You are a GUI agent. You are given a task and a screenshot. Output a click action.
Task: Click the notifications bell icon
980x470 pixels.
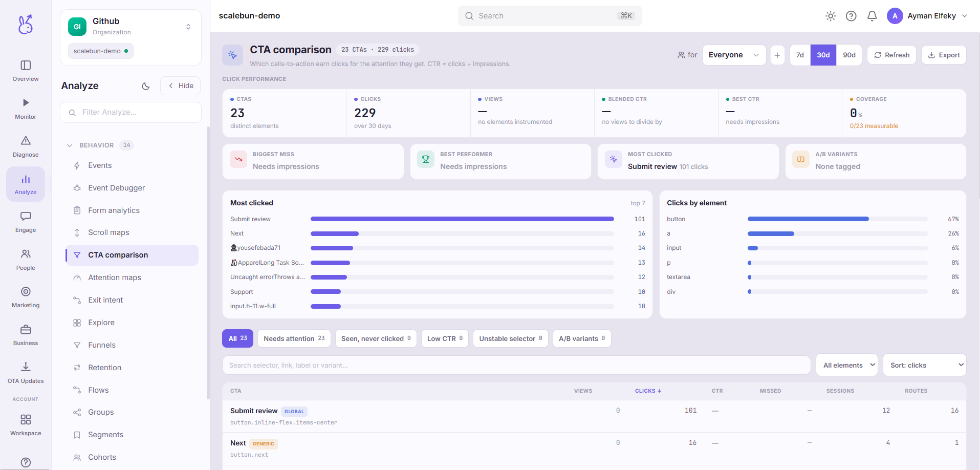click(872, 16)
